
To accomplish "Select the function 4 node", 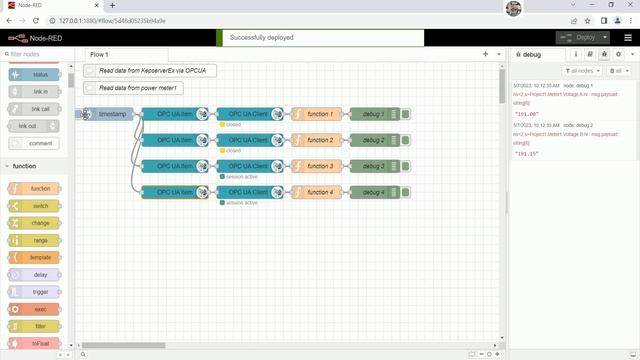I will [317, 193].
